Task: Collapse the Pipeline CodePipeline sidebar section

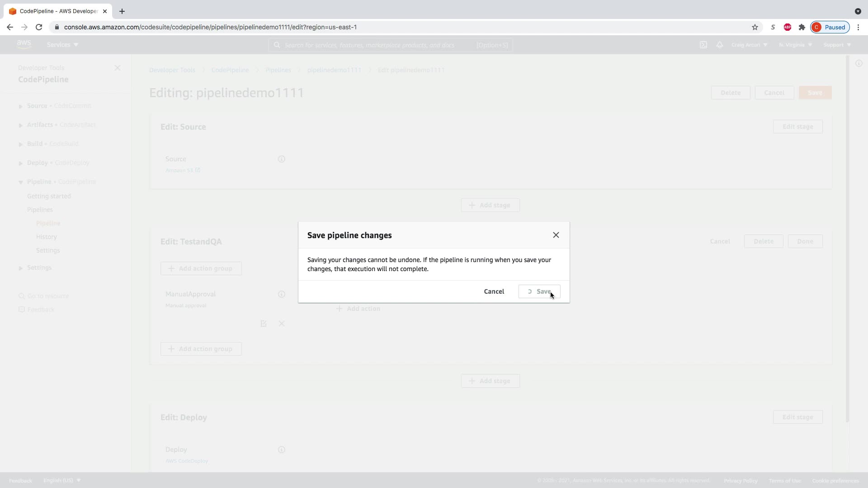Action: tap(21, 182)
